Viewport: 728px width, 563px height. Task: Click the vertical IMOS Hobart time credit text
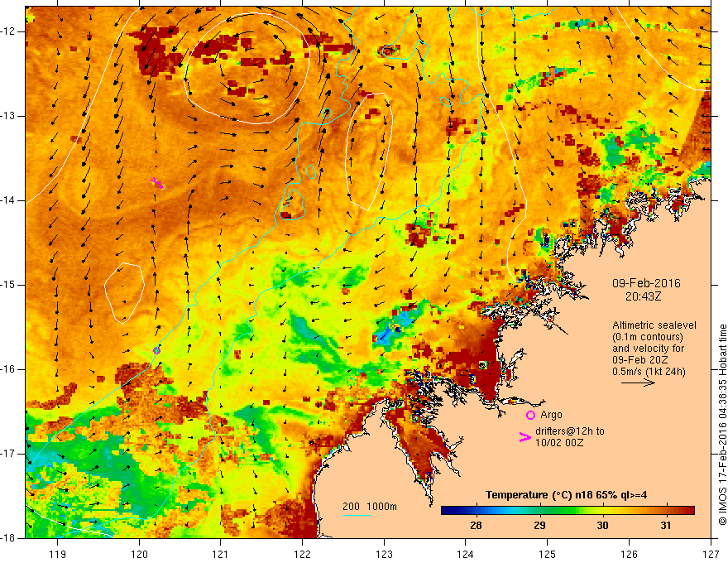tap(722, 425)
